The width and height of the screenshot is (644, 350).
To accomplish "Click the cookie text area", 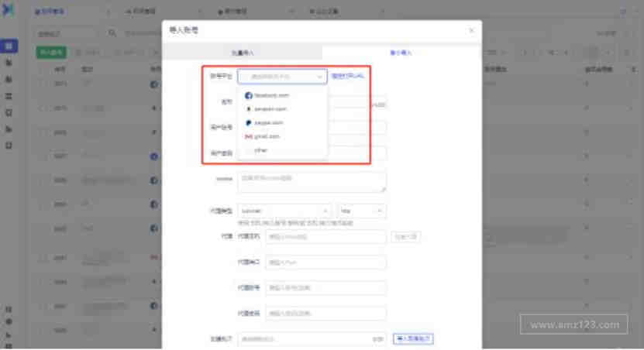I will point(312,182).
